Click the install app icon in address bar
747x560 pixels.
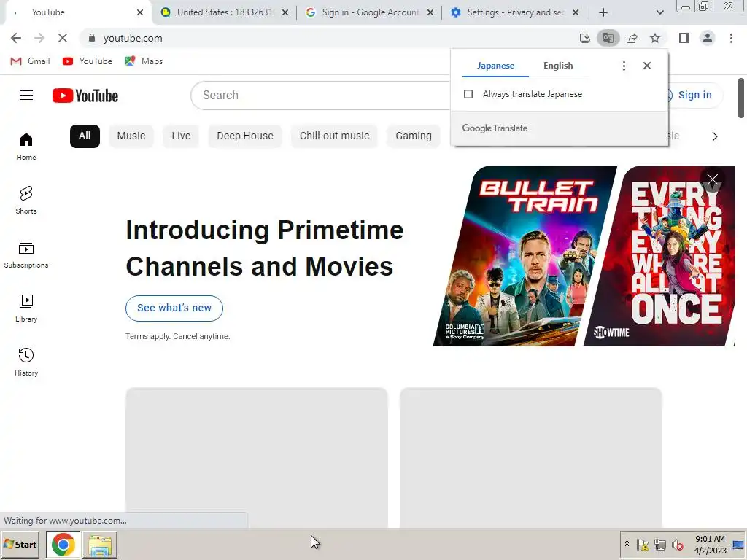(584, 38)
